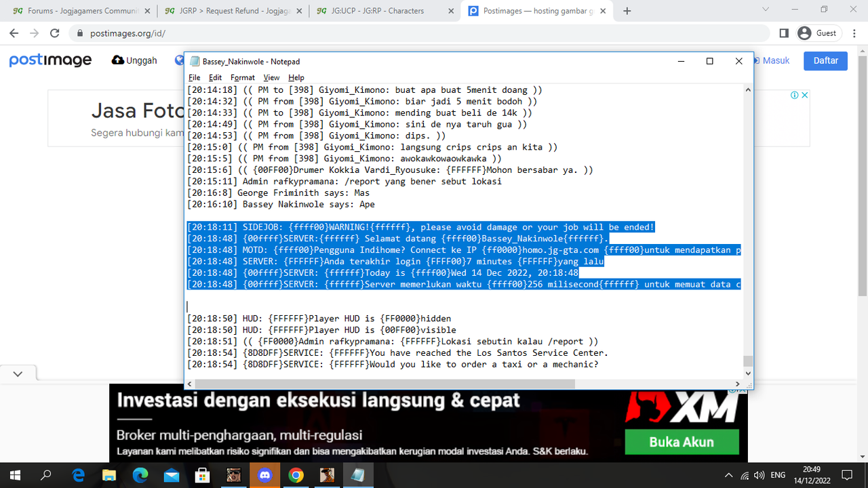Open Chrome three-dot menu
This screenshot has height=488, width=868.
(x=853, y=33)
